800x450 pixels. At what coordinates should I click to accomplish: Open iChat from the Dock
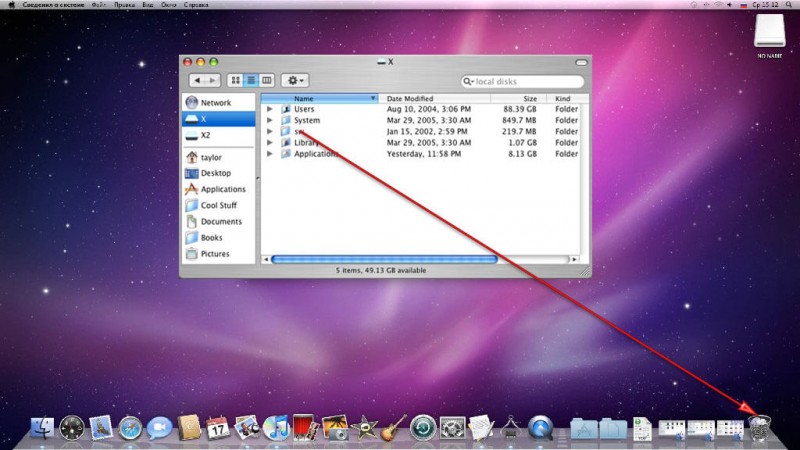[159, 428]
